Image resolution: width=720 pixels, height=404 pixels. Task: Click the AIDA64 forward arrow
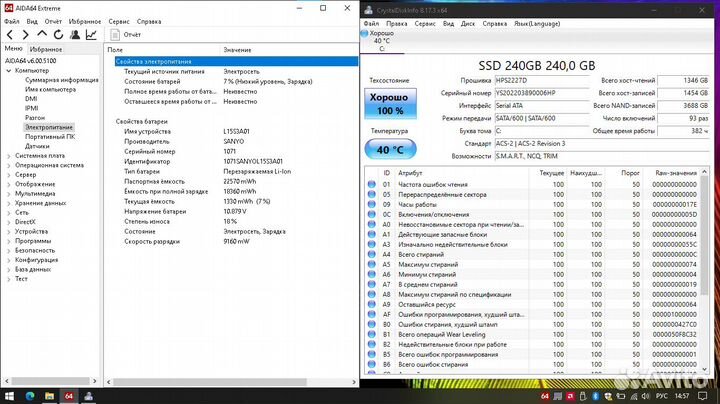[26, 34]
